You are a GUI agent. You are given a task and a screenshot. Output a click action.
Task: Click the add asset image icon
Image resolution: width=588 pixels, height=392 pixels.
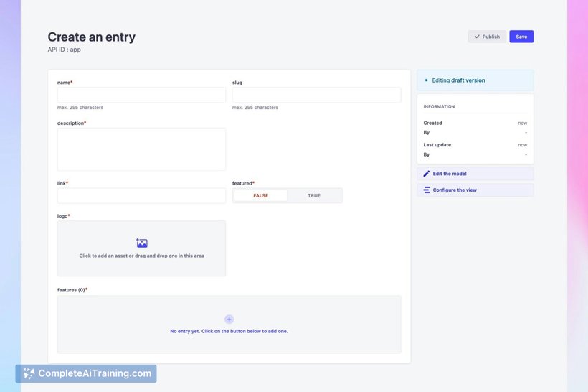click(142, 243)
